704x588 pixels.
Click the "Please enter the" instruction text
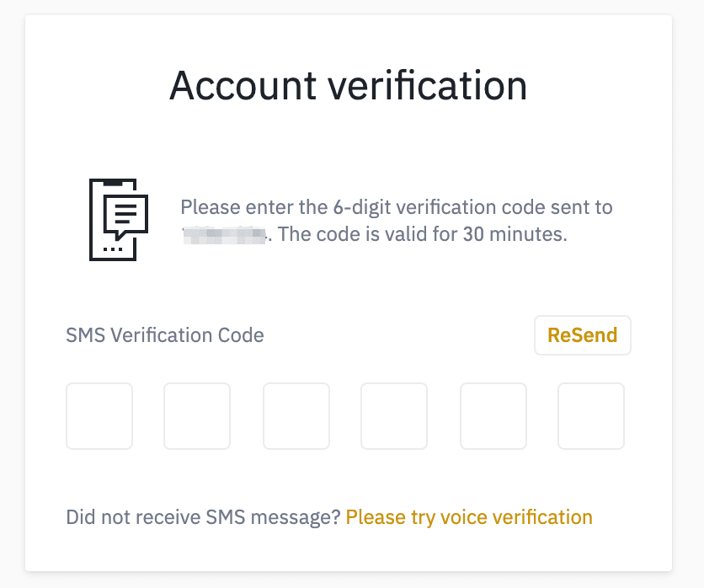coord(248,207)
